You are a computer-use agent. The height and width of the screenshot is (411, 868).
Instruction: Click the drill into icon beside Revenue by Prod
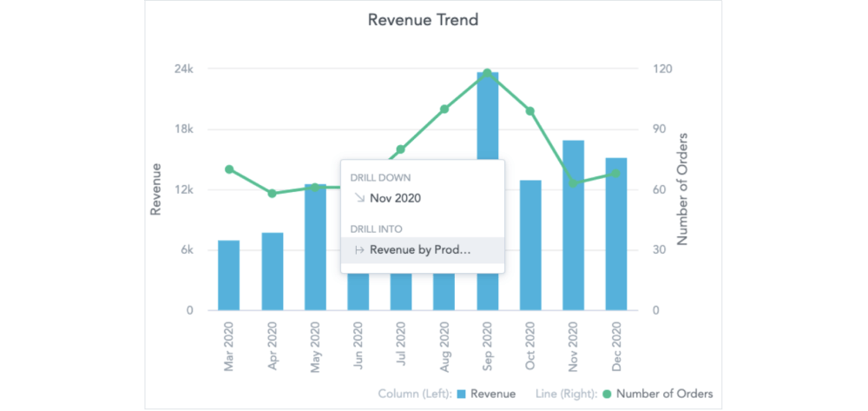tap(358, 250)
